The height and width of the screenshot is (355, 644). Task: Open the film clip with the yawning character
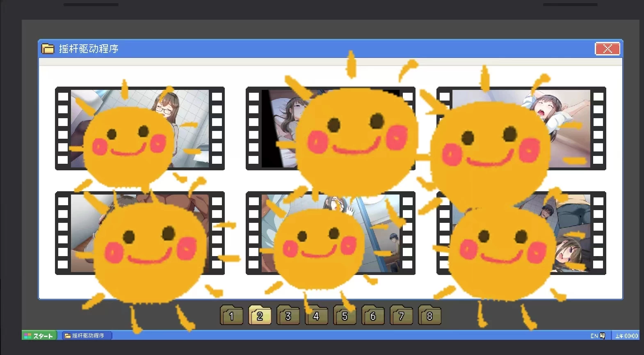pyautogui.click(x=521, y=128)
